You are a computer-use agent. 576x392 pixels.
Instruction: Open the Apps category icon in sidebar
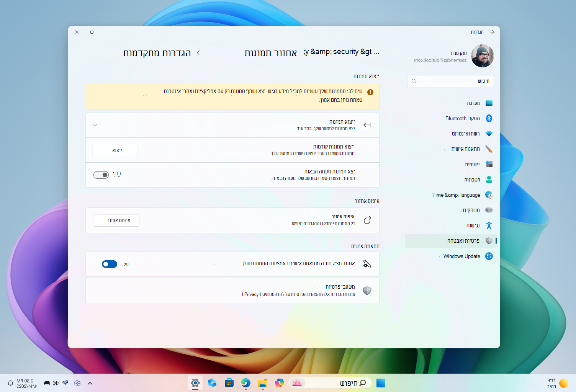coord(489,164)
